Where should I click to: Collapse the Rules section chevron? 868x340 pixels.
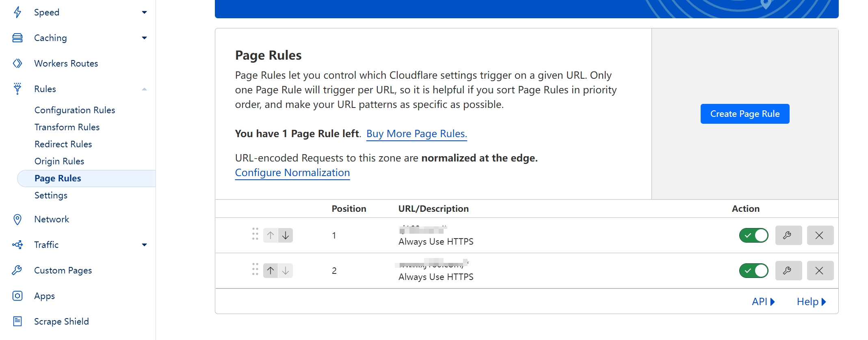coord(144,89)
